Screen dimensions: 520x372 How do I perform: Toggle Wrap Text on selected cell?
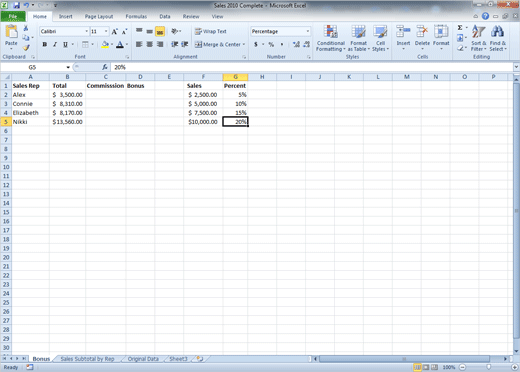point(211,31)
